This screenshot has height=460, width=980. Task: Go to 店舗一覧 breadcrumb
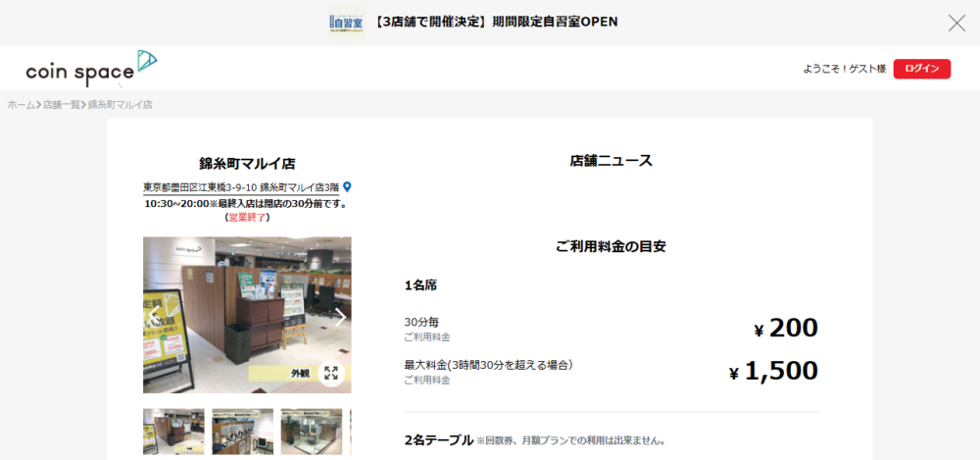(x=61, y=105)
